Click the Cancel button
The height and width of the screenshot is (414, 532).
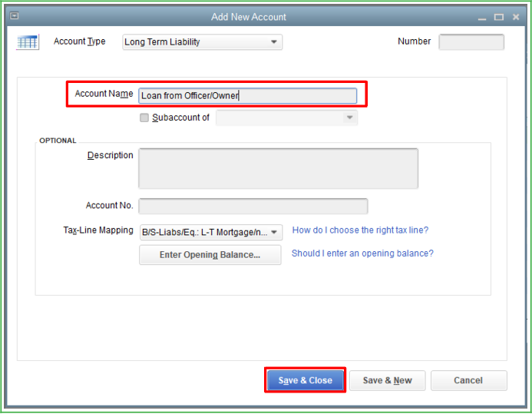[x=468, y=380]
